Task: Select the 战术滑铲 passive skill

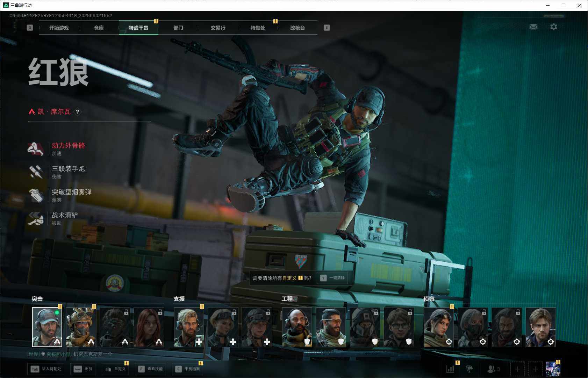Action: 53,218
